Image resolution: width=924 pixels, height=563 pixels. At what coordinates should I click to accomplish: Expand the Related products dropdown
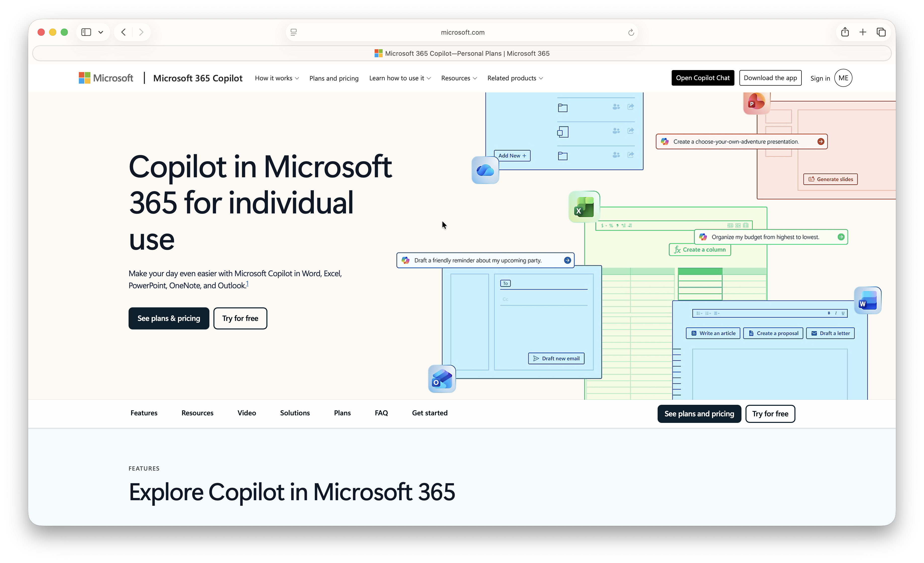click(515, 78)
